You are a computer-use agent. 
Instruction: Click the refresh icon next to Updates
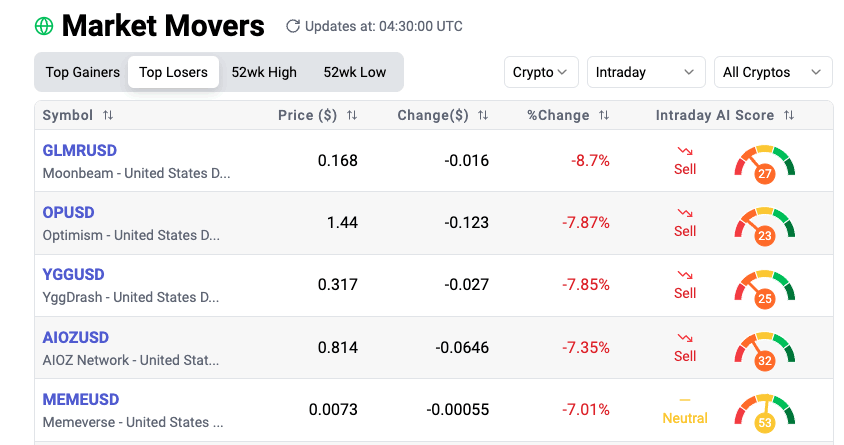[292, 26]
